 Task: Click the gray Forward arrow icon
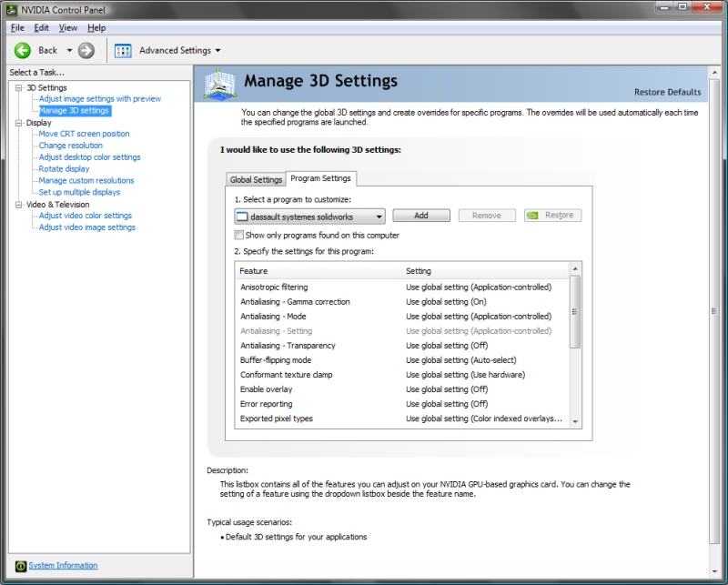[x=86, y=50]
